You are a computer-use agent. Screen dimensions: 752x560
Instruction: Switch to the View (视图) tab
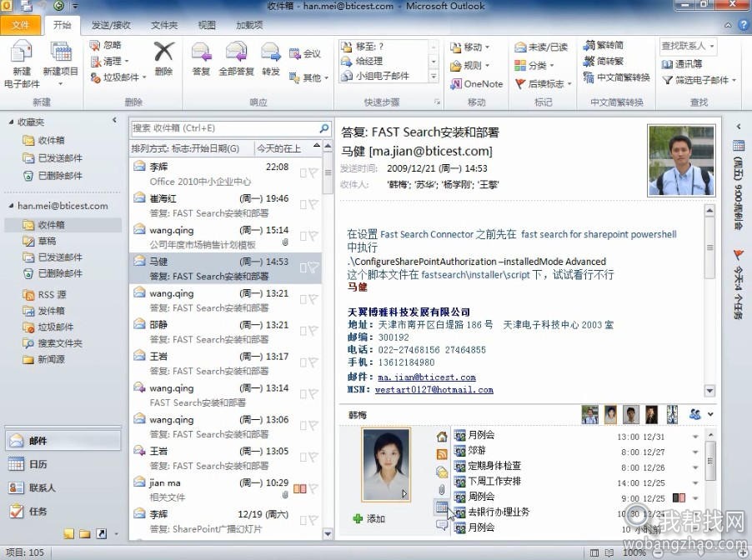[208, 25]
